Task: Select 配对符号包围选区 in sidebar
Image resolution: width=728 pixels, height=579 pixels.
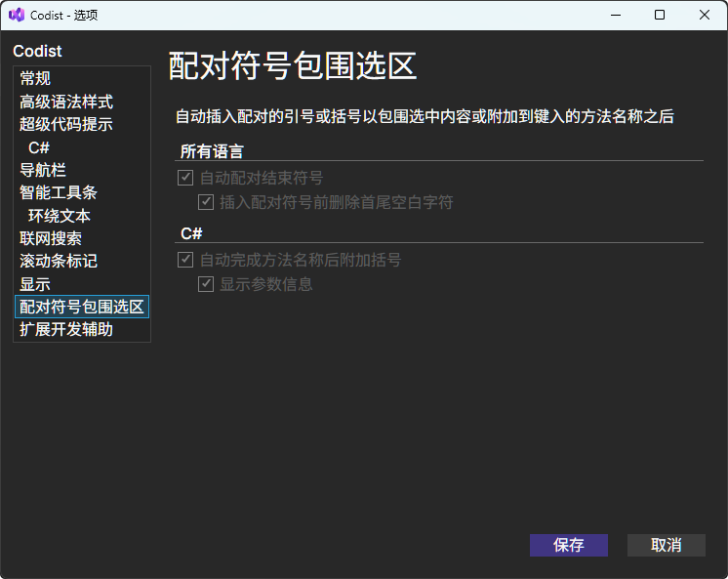Action: [82, 307]
